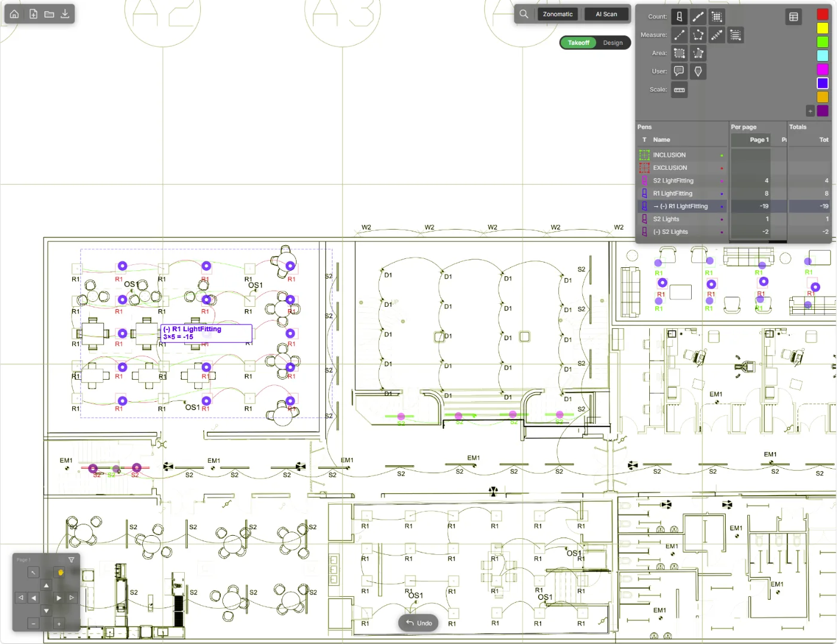This screenshot has width=837, height=644.
Task: Select the point Count pen tool
Action: (679, 17)
